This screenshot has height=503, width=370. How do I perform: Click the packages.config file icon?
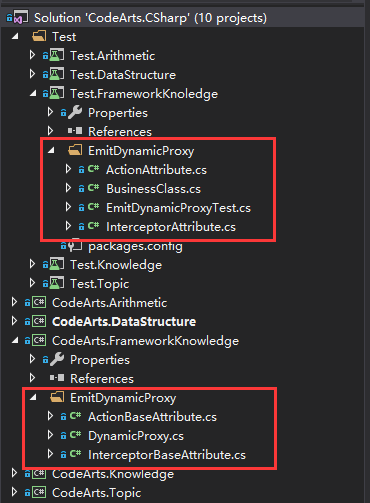[75, 245]
